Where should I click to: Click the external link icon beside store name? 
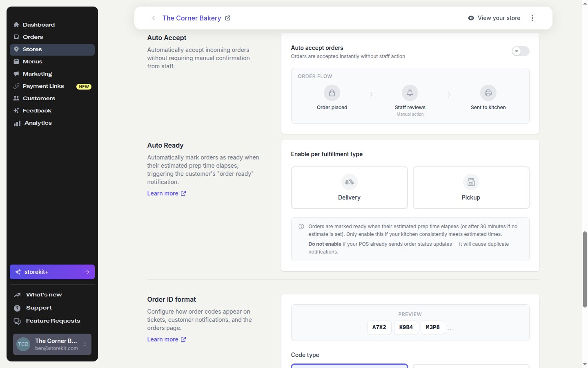click(228, 18)
